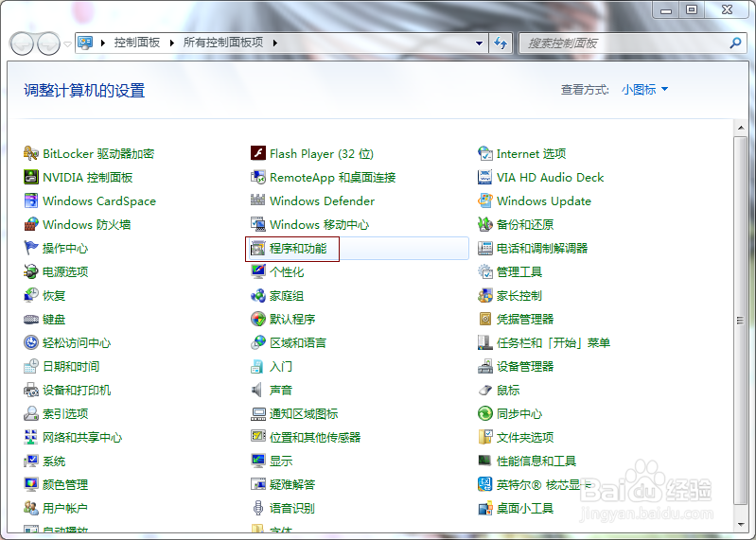Click the 操作中心 flag icon
This screenshot has width=756, height=540.
coord(31,248)
